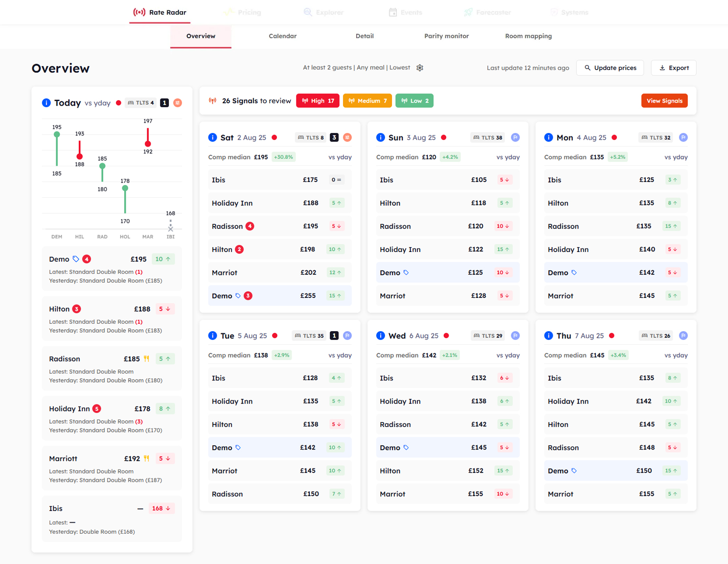Click the Sun 3 Aug info icon
The image size is (728, 564).
tap(380, 137)
